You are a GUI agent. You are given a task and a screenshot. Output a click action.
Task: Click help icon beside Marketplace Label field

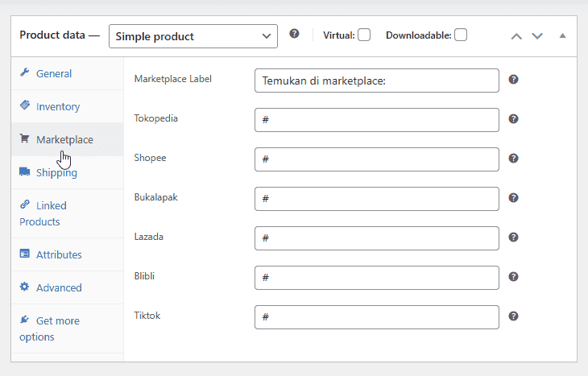[513, 80]
